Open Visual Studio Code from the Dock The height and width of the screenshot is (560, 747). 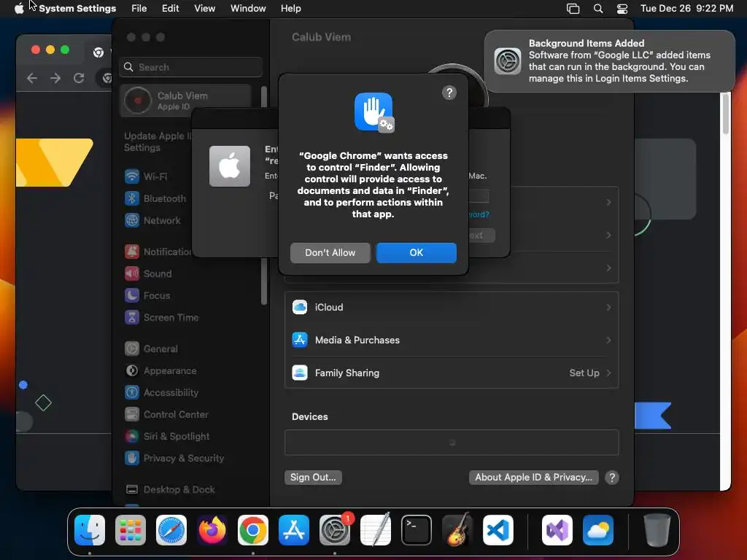click(498, 530)
